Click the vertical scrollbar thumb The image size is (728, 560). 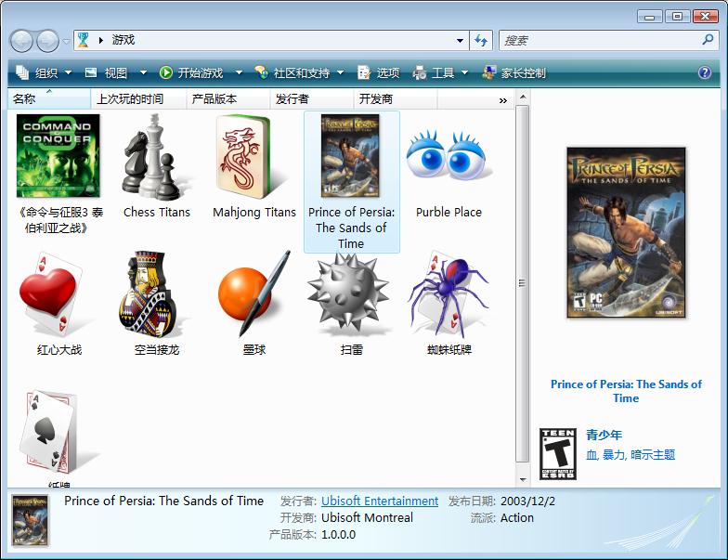click(x=523, y=284)
